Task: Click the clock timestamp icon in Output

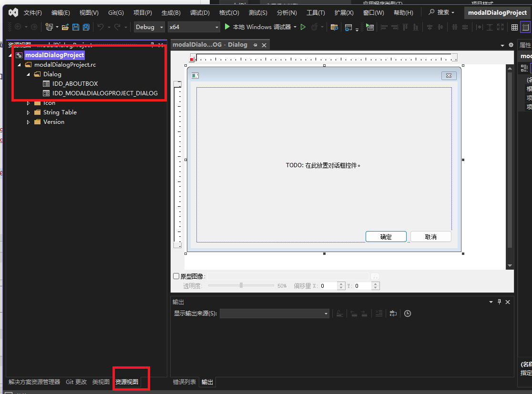Action: tap(408, 313)
